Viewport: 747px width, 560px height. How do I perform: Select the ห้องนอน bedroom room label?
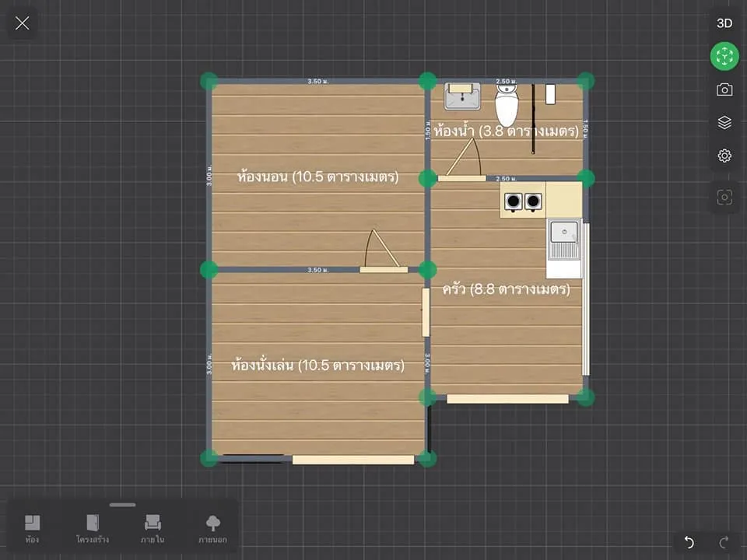coord(317,177)
